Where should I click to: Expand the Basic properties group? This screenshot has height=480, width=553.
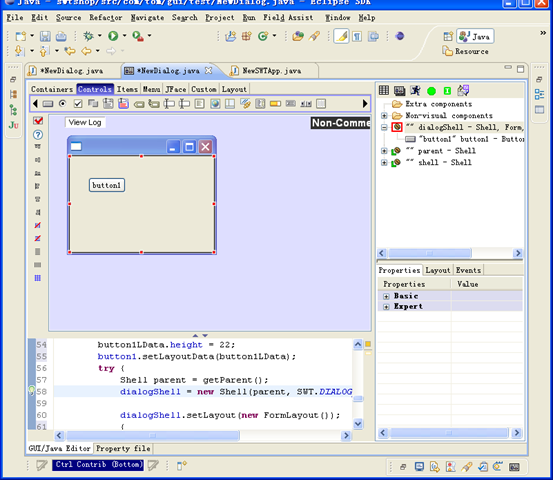point(386,296)
